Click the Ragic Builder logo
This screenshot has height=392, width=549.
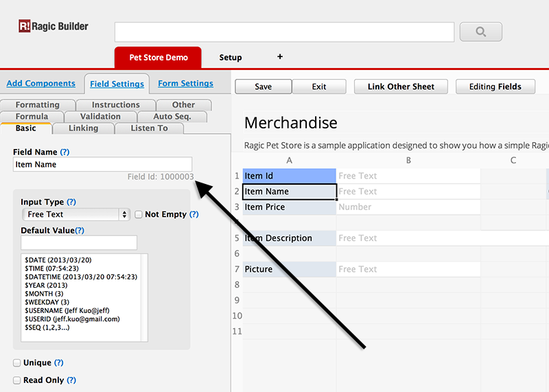[54, 26]
